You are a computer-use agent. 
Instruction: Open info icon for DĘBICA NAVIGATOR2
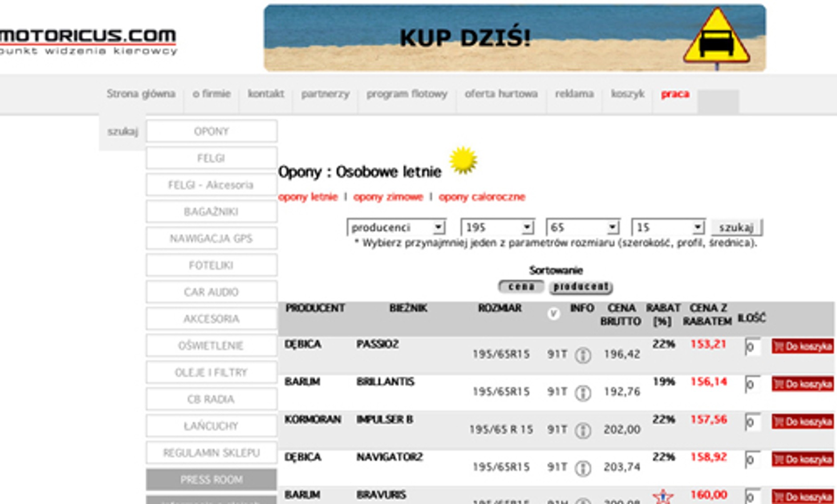pos(583,467)
